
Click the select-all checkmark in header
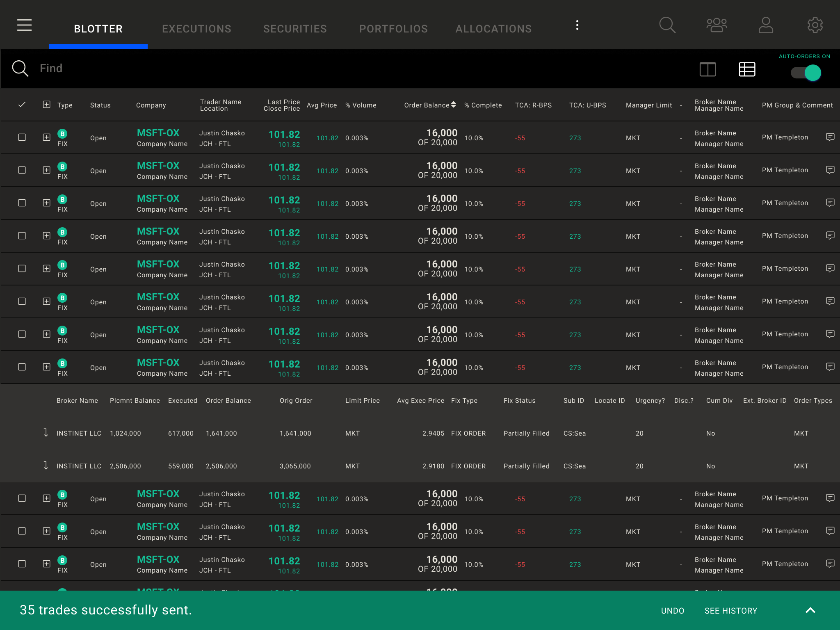22,105
